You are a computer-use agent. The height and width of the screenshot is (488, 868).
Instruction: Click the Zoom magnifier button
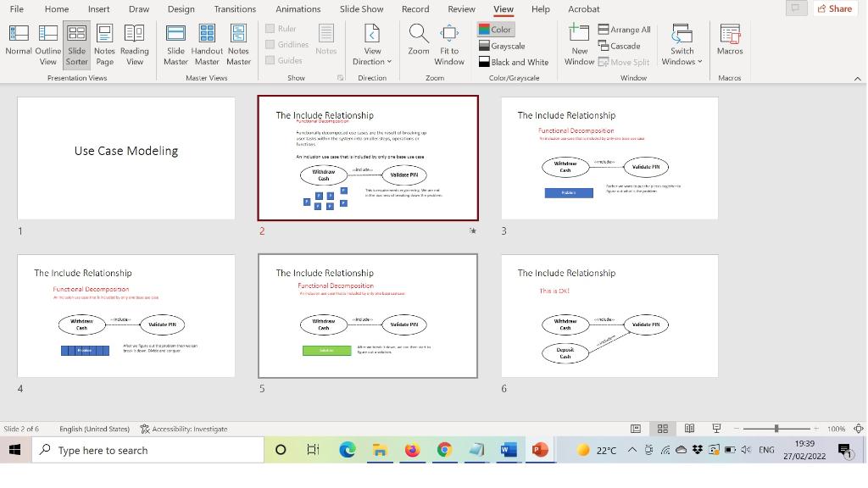tap(419, 40)
